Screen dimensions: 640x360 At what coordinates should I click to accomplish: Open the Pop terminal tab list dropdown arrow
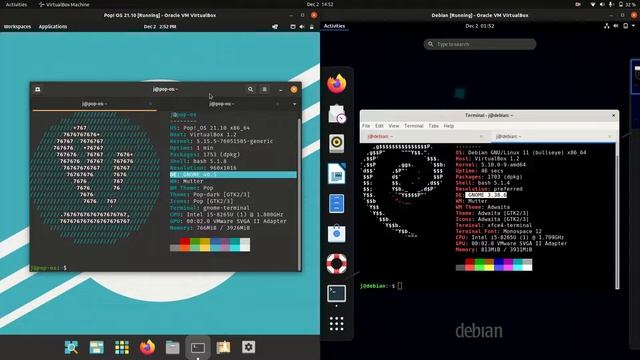pos(294,104)
